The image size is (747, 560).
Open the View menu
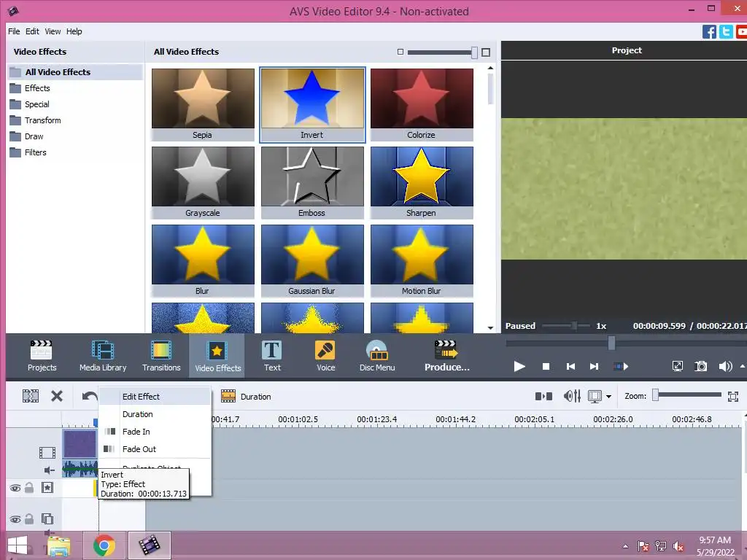pos(53,31)
